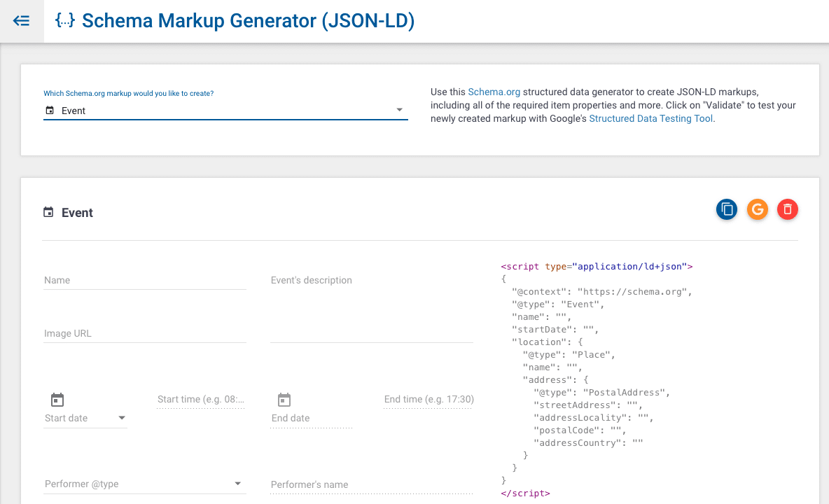Click the script type opening tag line

tap(597, 267)
